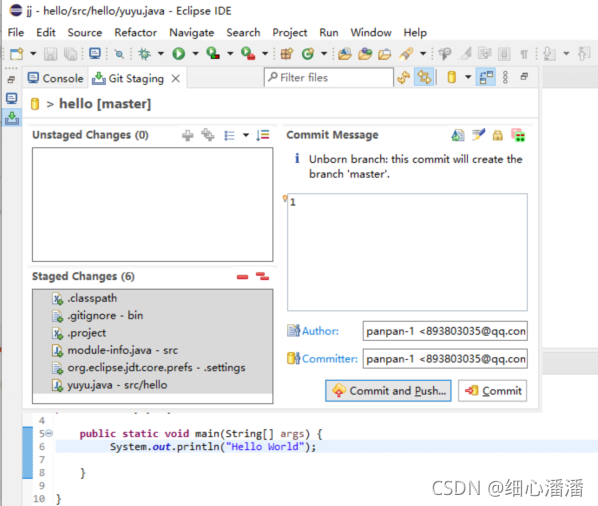Screen dimensions: 598x506
Task: Open the New Java Class dropdown arrow
Action: pos(324,54)
